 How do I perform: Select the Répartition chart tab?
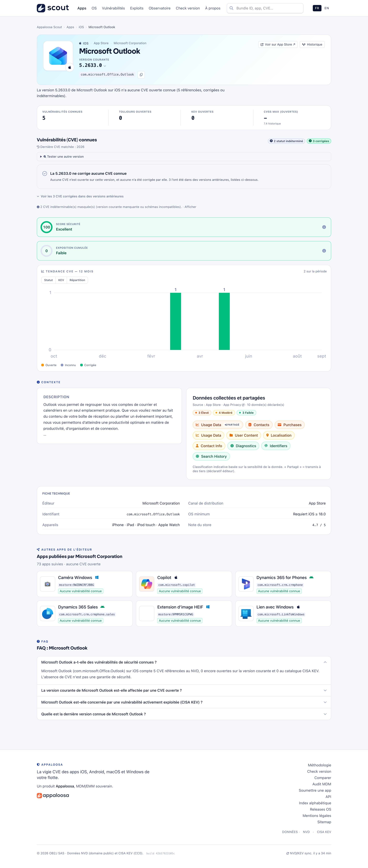(x=77, y=280)
